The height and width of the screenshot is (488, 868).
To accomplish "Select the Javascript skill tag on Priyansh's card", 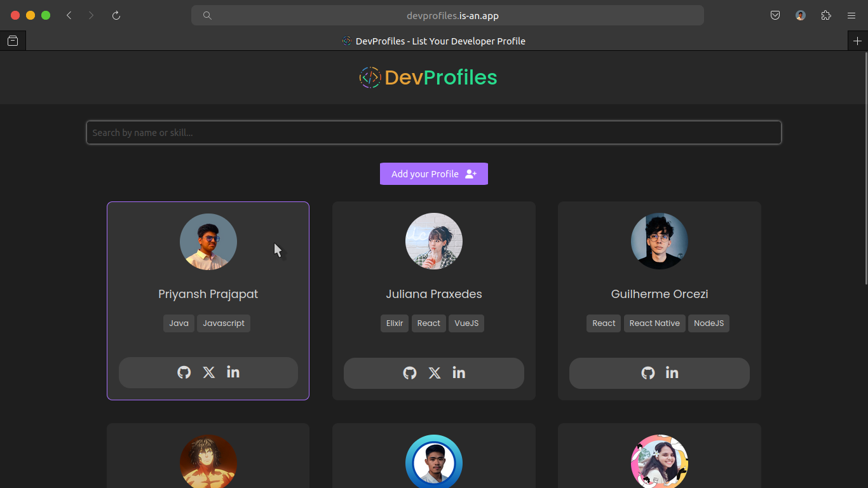I will [223, 323].
